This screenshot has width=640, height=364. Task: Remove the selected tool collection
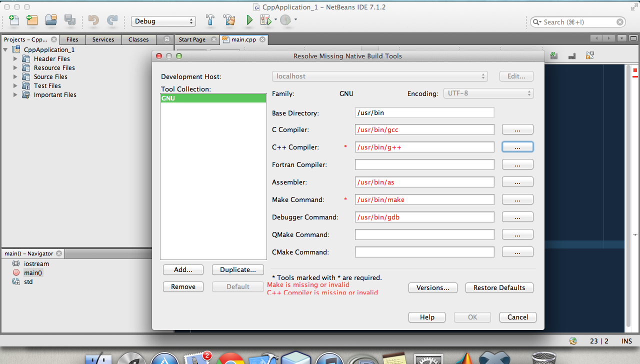(x=183, y=286)
